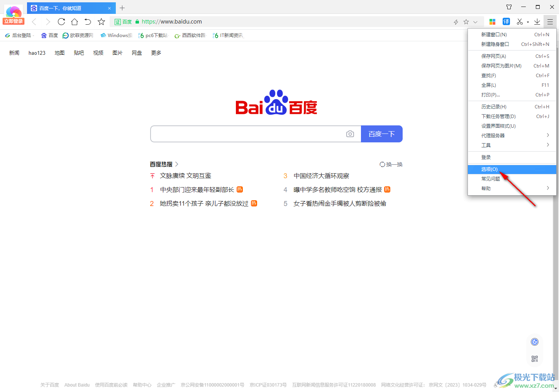Open hot search 文脉赓续 文明互鉴
Screen dimensions: 559x392
coord(186,176)
